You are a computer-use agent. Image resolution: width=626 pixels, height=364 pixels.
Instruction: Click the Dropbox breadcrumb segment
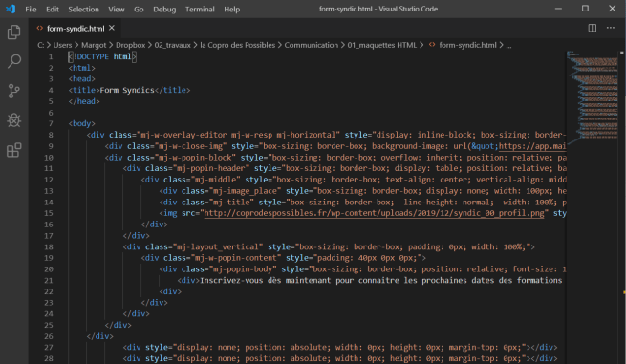(131, 45)
